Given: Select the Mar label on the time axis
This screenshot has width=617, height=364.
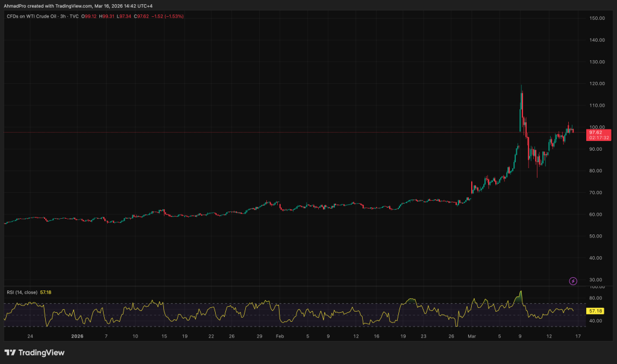Looking at the screenshot, I should 471,336.
